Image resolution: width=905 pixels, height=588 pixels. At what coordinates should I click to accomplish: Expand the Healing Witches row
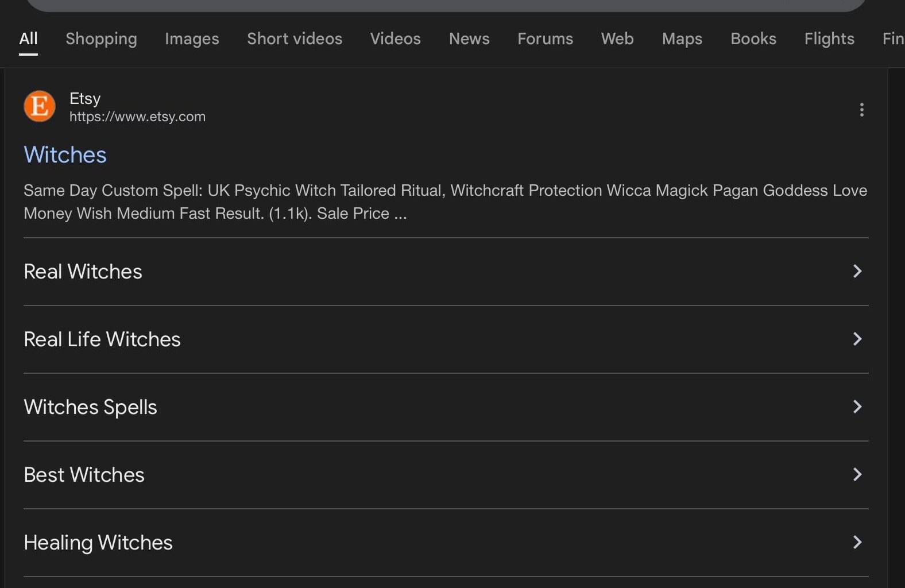click(857, 543)
